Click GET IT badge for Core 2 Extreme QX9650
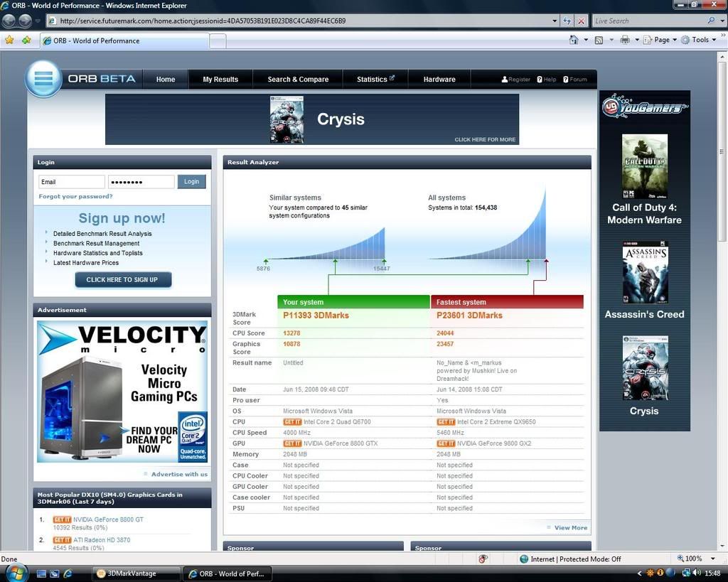The image size is (728, 582). 446,422
